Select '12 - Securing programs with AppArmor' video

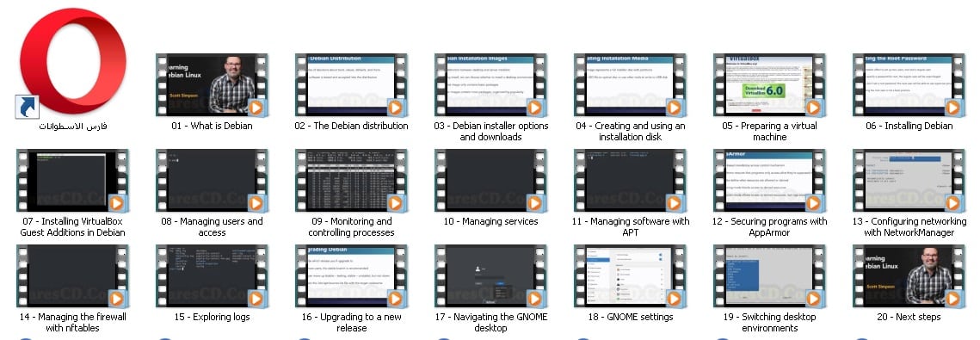769,181
